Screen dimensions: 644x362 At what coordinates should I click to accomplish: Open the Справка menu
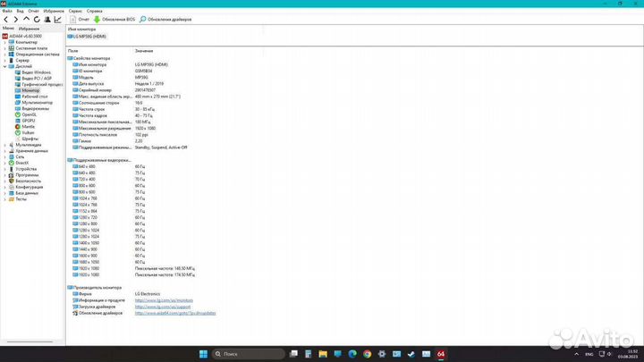(x=95, y=11)
